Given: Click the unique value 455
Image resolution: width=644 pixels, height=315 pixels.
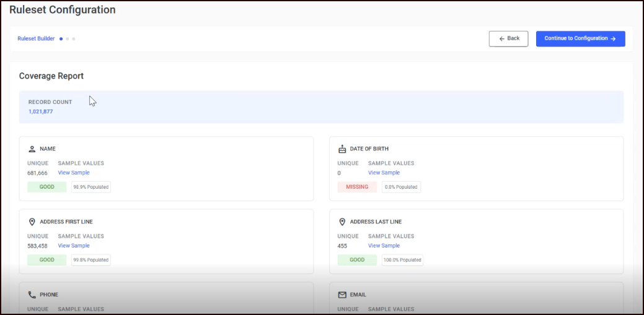Looking at the screenshot, I should pos(342,246).
